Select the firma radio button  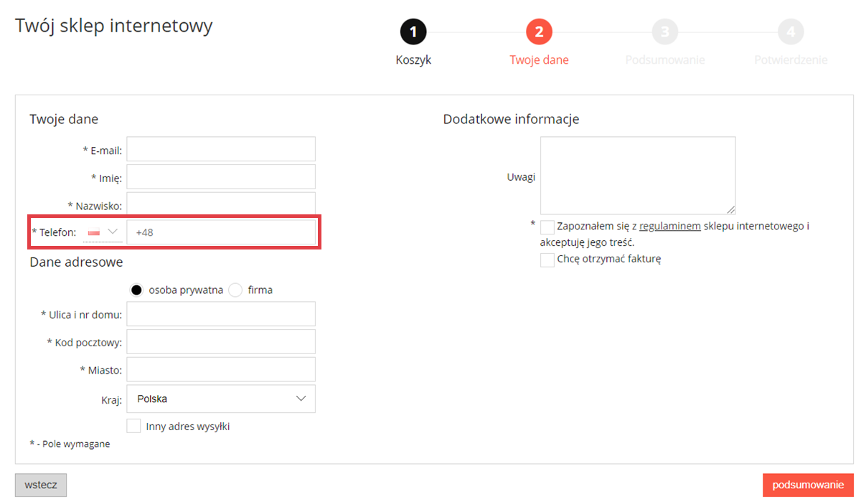pos(235,290)
